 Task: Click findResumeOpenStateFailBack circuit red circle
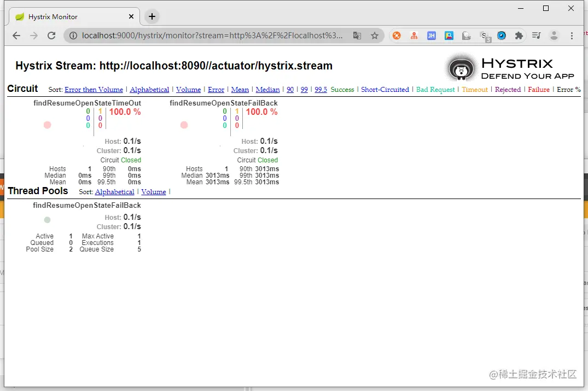tap(184, 125)
